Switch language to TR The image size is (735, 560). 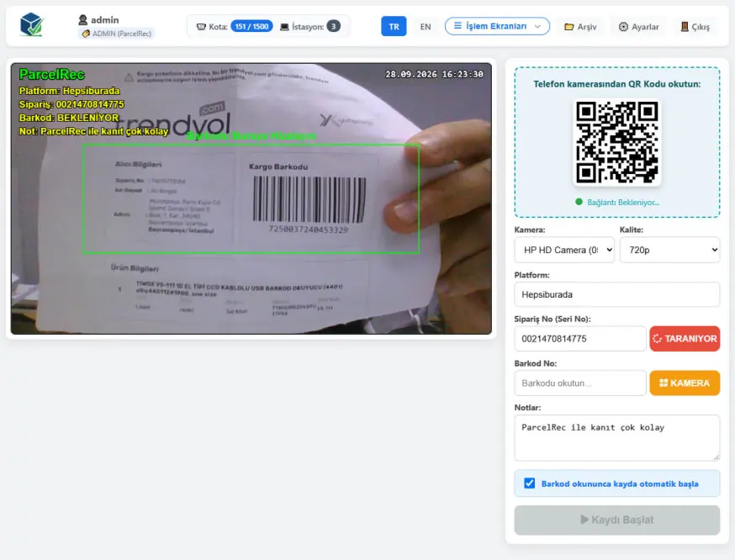coord(394,27)
